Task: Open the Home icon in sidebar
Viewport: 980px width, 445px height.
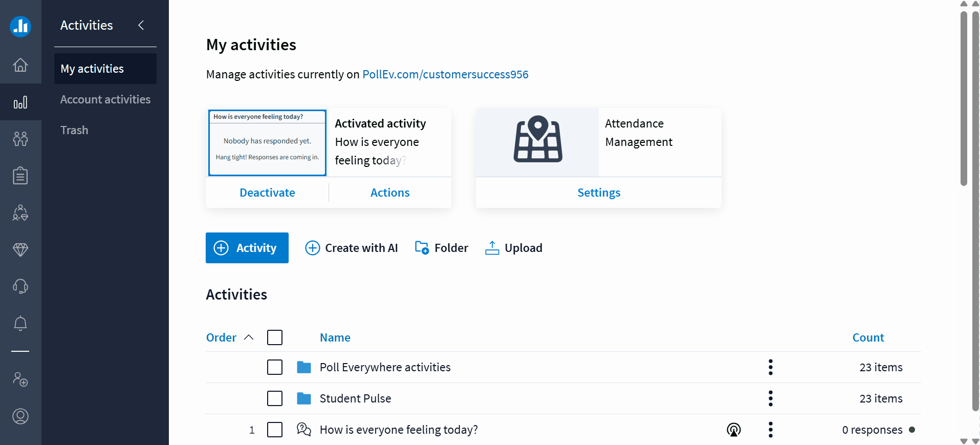Action: (x=20, y=65)
